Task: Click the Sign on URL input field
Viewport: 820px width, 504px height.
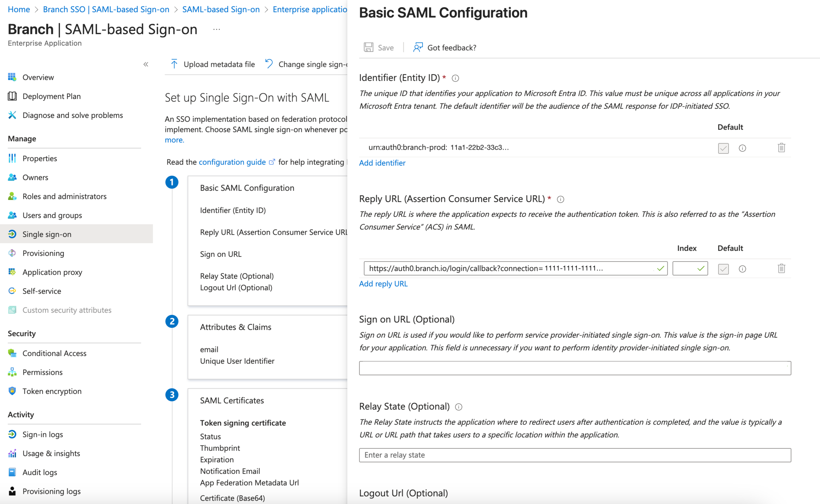Action: 575,368
